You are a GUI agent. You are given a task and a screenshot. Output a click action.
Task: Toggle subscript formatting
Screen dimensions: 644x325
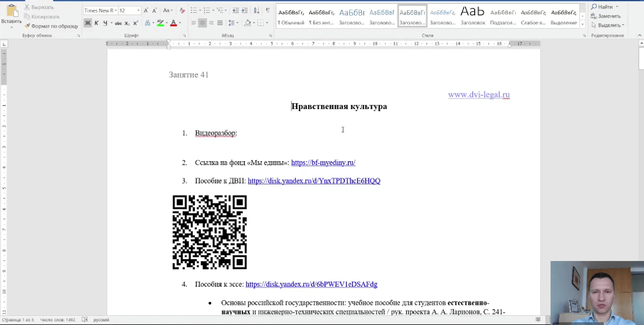click(x=127, y=23)
